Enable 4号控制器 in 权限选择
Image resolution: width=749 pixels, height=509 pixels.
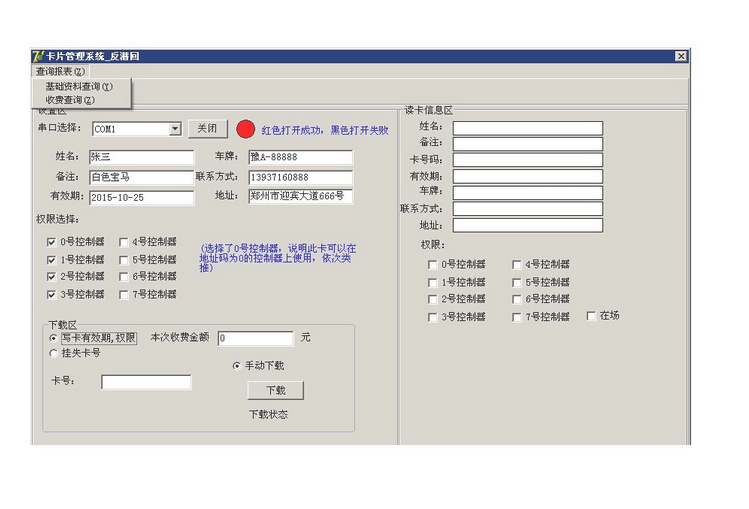click(x=124, y=242)
